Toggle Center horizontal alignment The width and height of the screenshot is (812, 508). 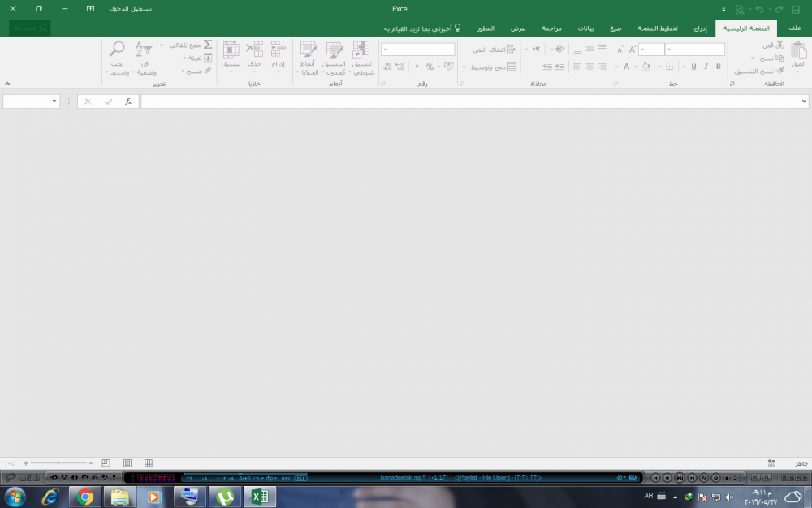(590, 67)
